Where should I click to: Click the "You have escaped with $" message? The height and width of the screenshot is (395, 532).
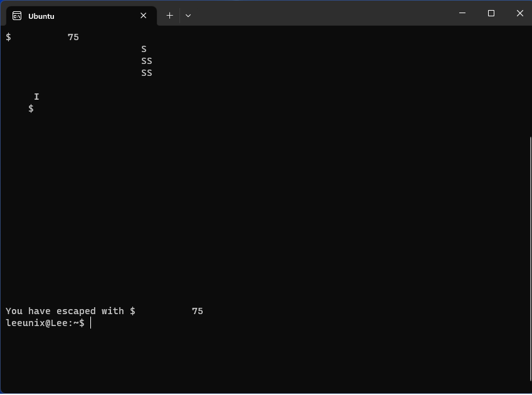tap(70, 311)
